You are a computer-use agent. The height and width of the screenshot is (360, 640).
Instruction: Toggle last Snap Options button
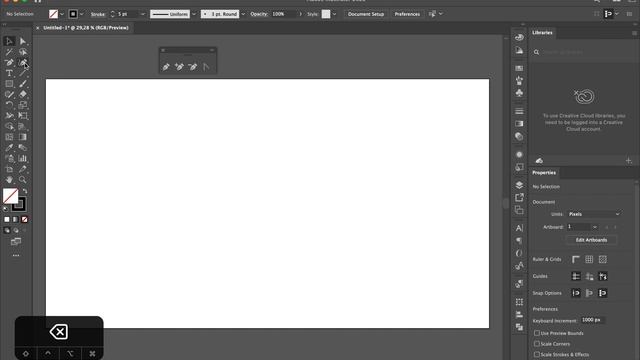[602, 293]
